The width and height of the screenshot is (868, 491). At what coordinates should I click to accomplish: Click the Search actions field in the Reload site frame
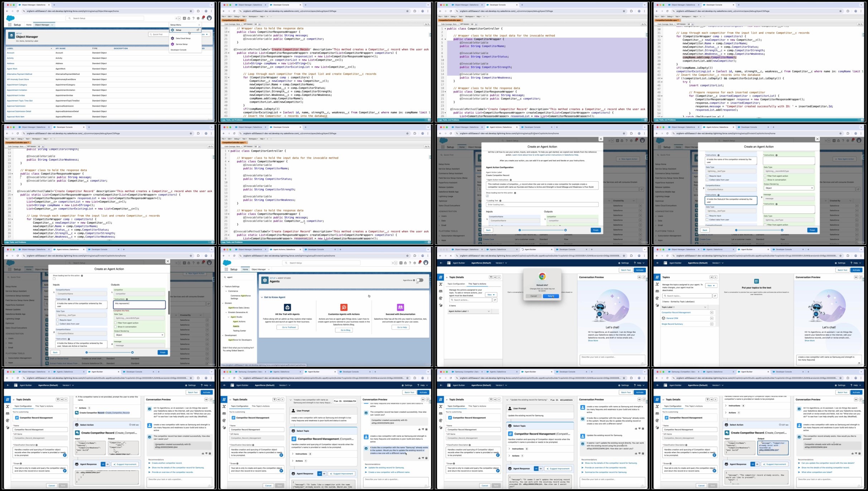(x=471, y=300)
